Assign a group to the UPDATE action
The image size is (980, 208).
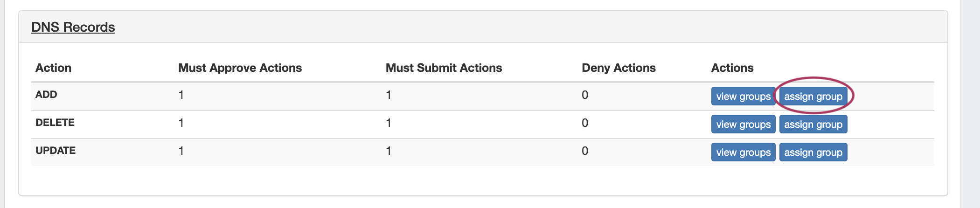pyautogui.click(x=813, y=153)
